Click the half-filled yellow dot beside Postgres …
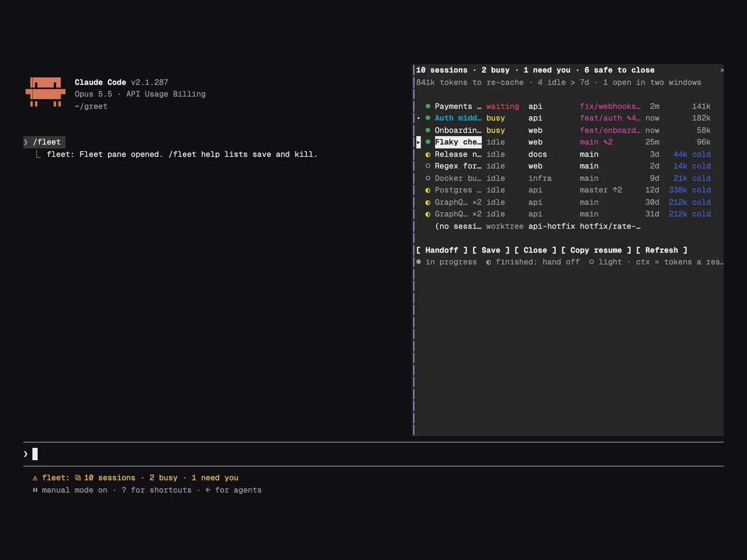 (428, 190)
